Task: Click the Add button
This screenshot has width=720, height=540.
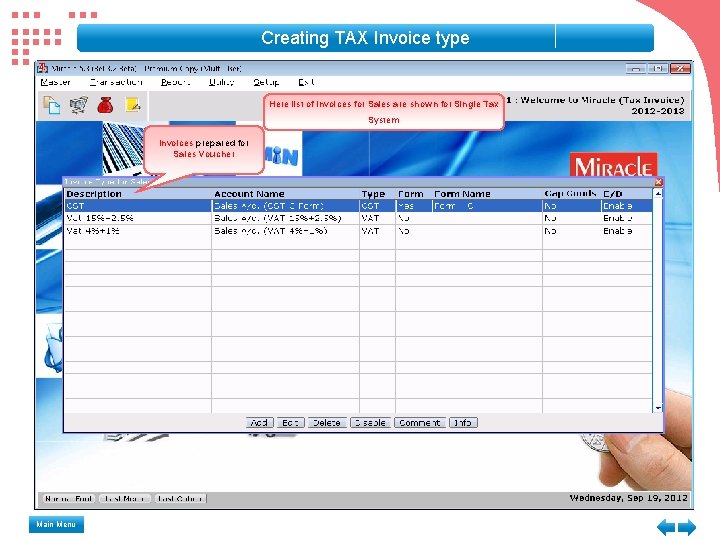Action: [x=259, y=422]
